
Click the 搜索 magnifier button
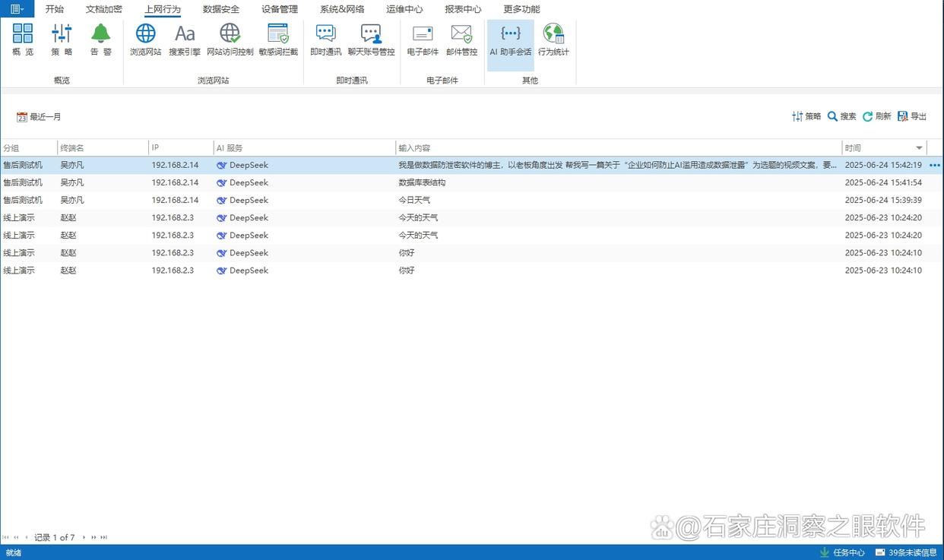click(842, 116)
